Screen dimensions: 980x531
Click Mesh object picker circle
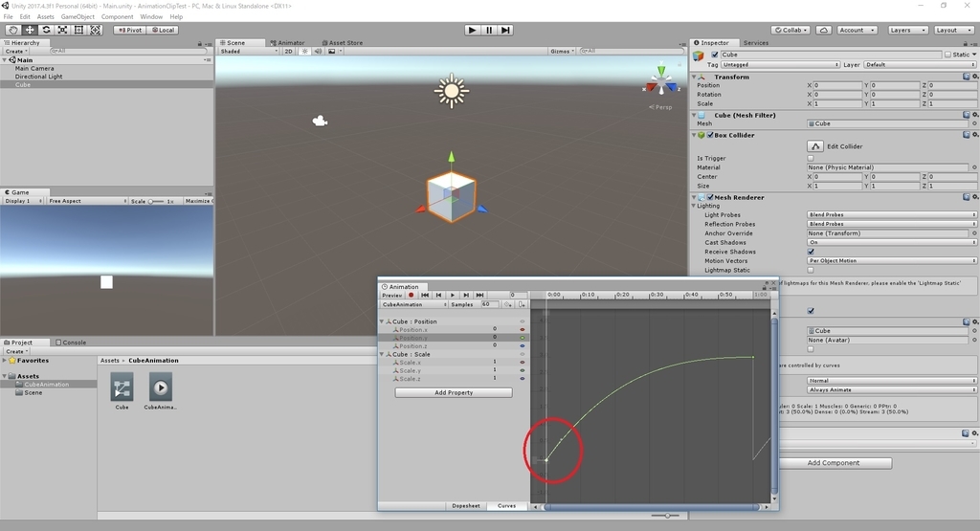coord(974,123)
